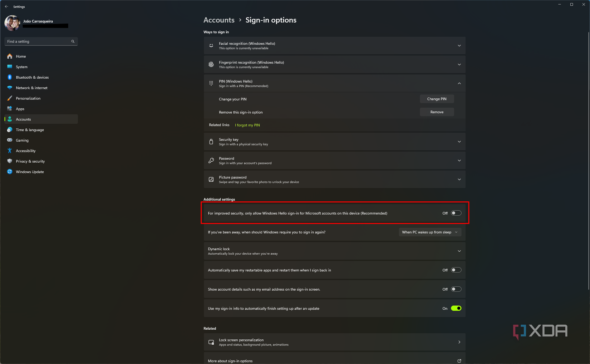The height and width of the screenshot is (364, 590).
Task: Turn off use sign-in info after update toggle
Action: click(456, 308)
